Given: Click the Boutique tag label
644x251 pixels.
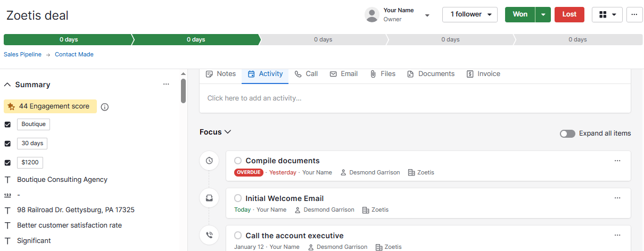Looking at the screenshot, I should (34, 124).
